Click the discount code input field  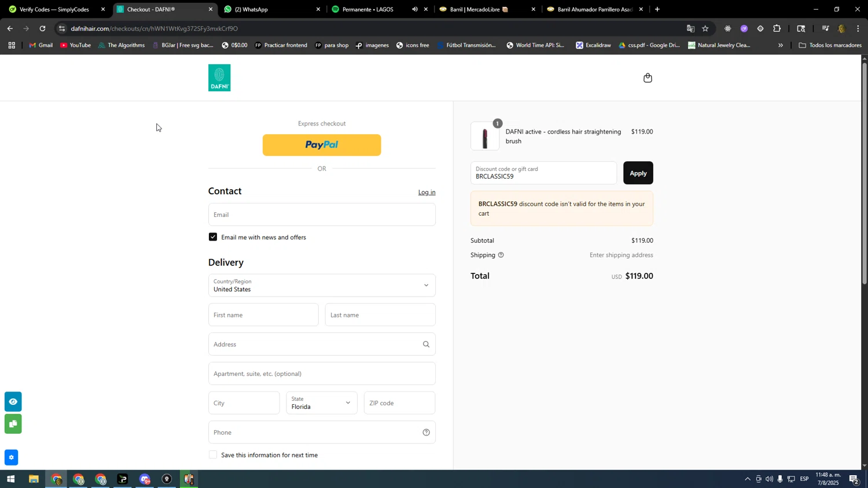(543, 173)
